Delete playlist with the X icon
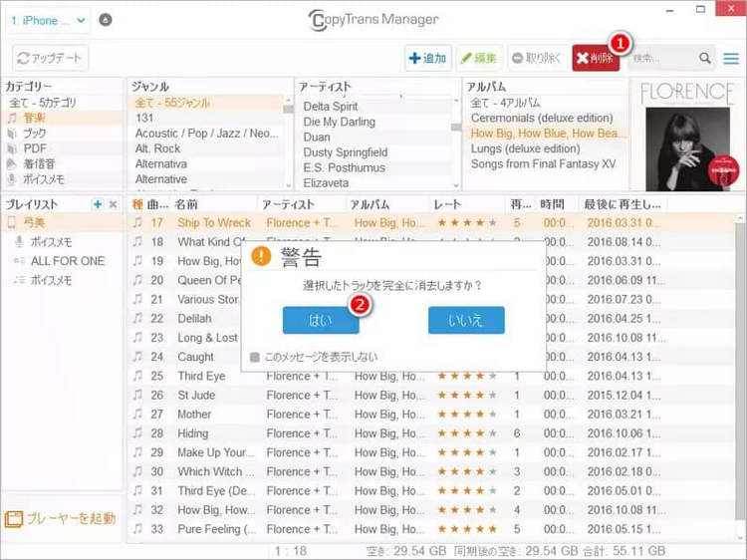Image resolution: width=747 pixels, height=560 pixels. [113, 204]
